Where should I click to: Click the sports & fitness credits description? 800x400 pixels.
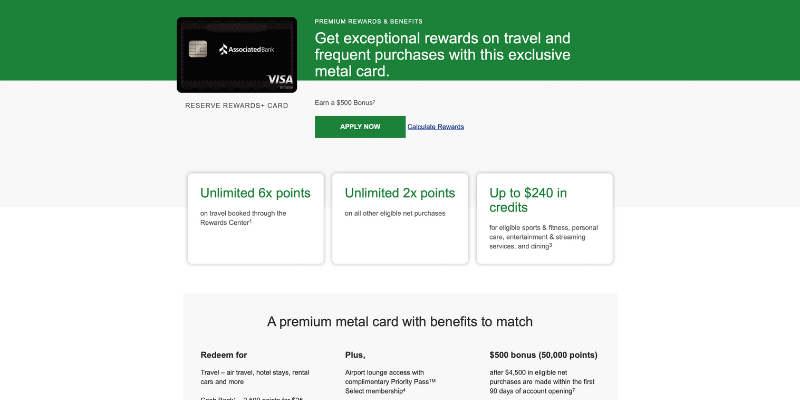[543, 236]
